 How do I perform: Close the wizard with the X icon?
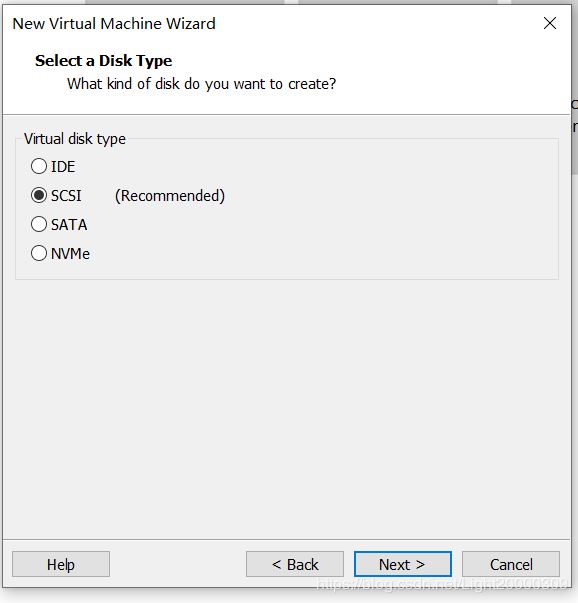[550, 23]
